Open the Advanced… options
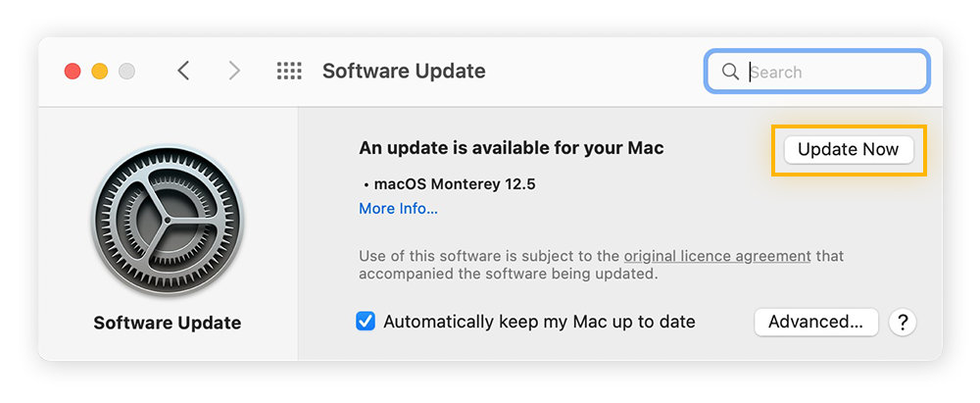The height and width of the screenshot is (403, 980). [814, 322]
